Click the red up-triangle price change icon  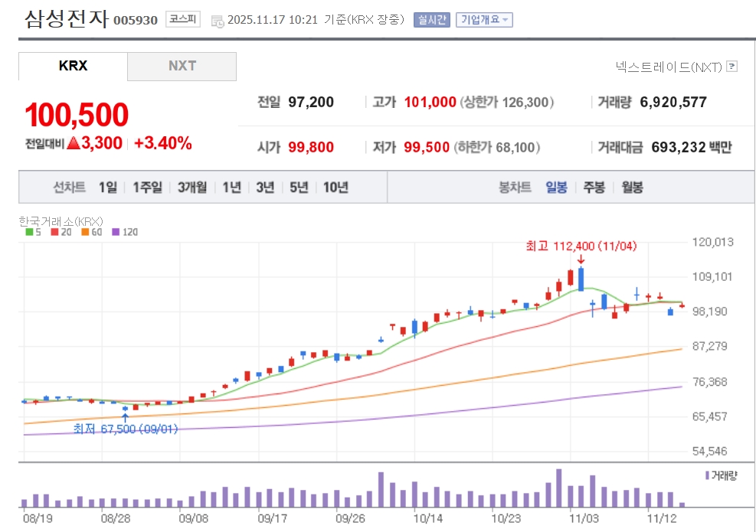74,143
